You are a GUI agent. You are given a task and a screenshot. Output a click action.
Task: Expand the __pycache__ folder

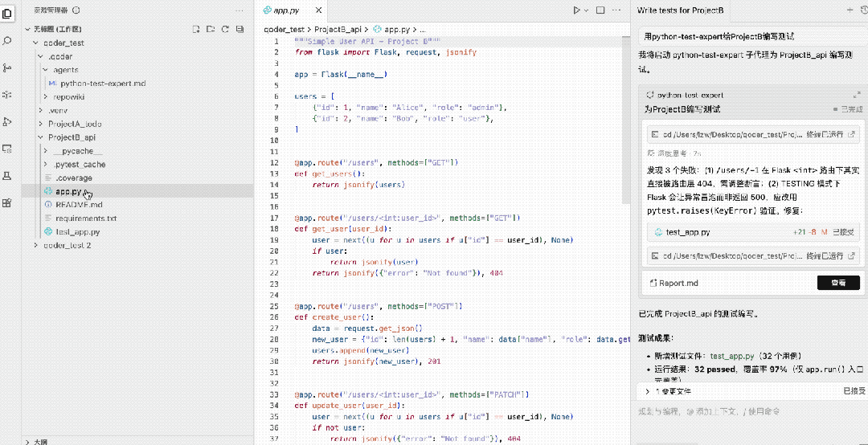pyautogui.click(x=45, y=150)
